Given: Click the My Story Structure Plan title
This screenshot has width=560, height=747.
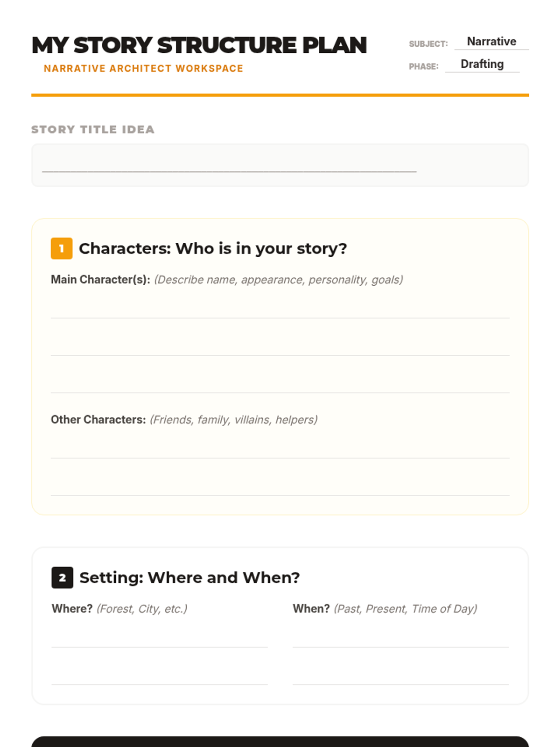Looking at the screenshot, I should 199,45.
